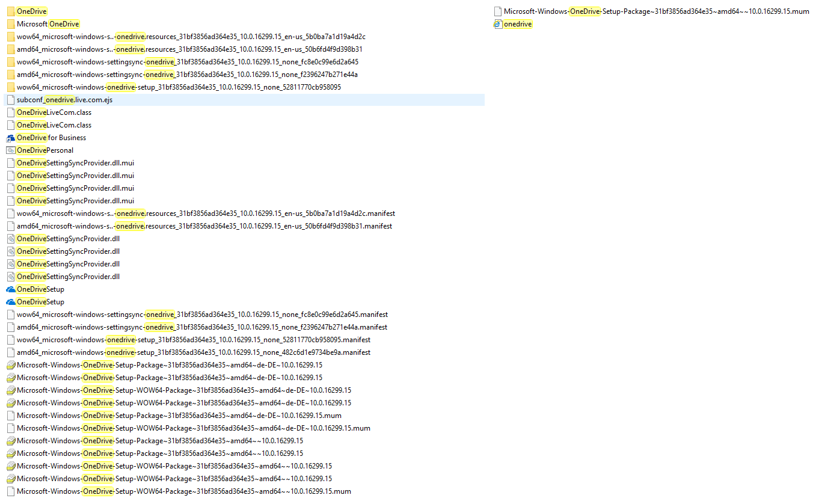
Task: Click file name ending f2396247b271e44a.manifest
Action: pyautogui.click(x=202, y=327)
